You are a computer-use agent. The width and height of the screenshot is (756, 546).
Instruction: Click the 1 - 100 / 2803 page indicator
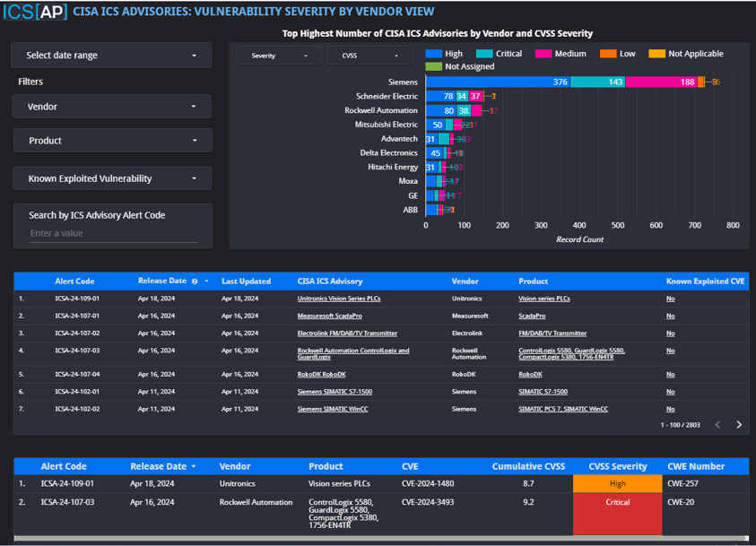[x=680, y=425]
